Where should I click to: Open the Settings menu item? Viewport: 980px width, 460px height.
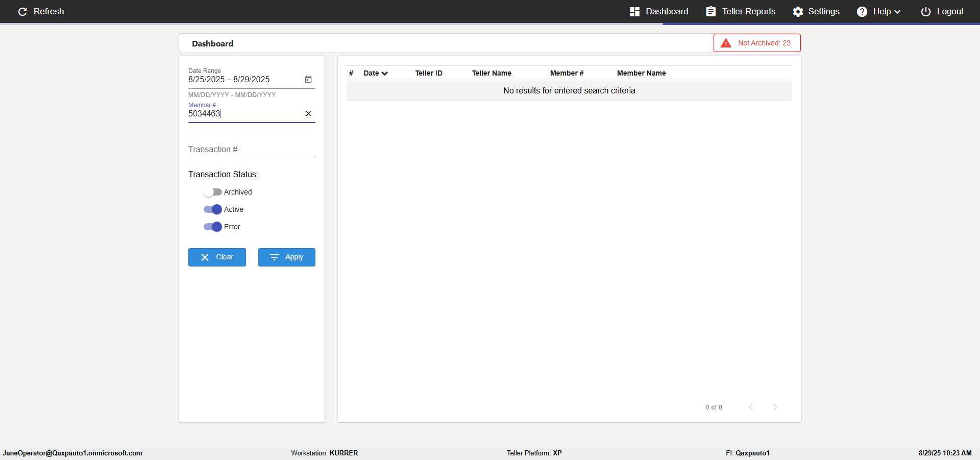point(816,11)
